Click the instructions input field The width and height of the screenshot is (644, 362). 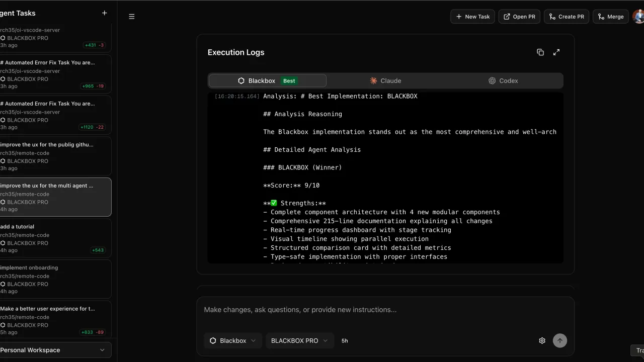[x=352, y=309]
